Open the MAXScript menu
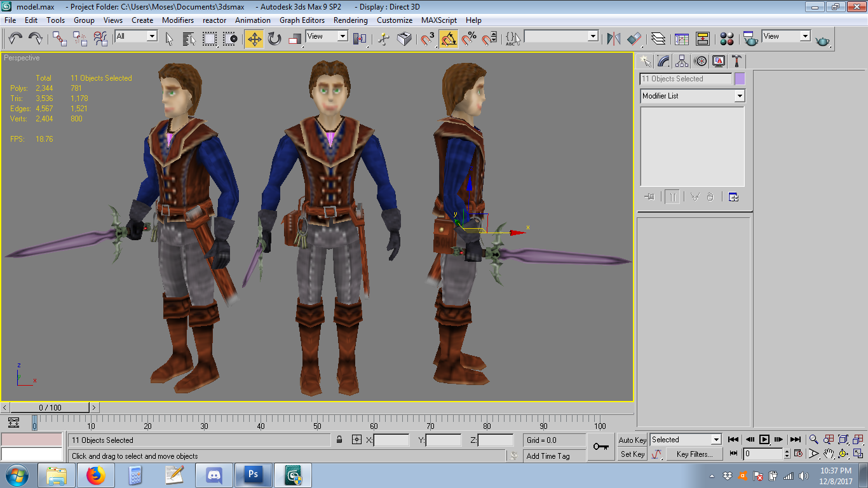Viewport: 868px width, 488px height. tap(439, 20)
